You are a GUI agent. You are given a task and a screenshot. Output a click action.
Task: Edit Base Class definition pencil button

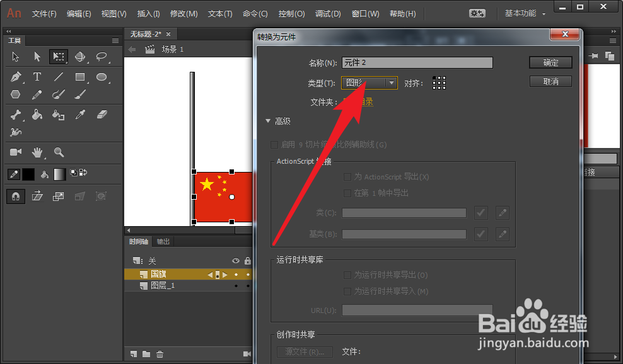click(503, 234)
